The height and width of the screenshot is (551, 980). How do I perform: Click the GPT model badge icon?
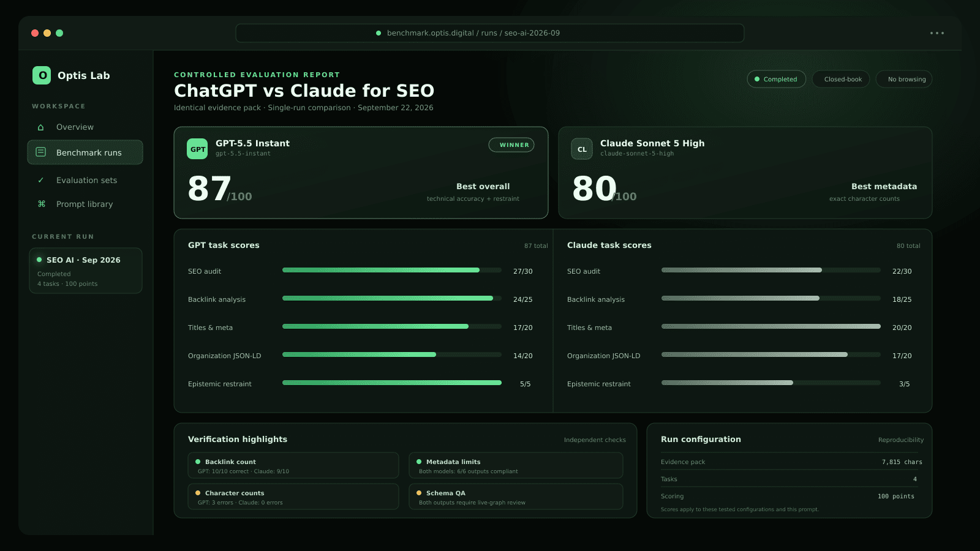(197, 149)
